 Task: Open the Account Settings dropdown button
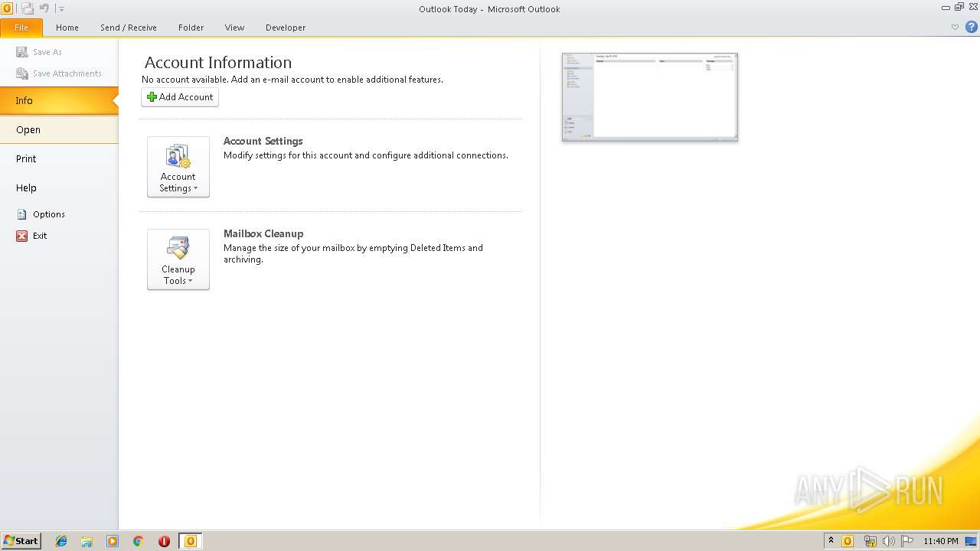pyautogui.click(x=178, y=167)
